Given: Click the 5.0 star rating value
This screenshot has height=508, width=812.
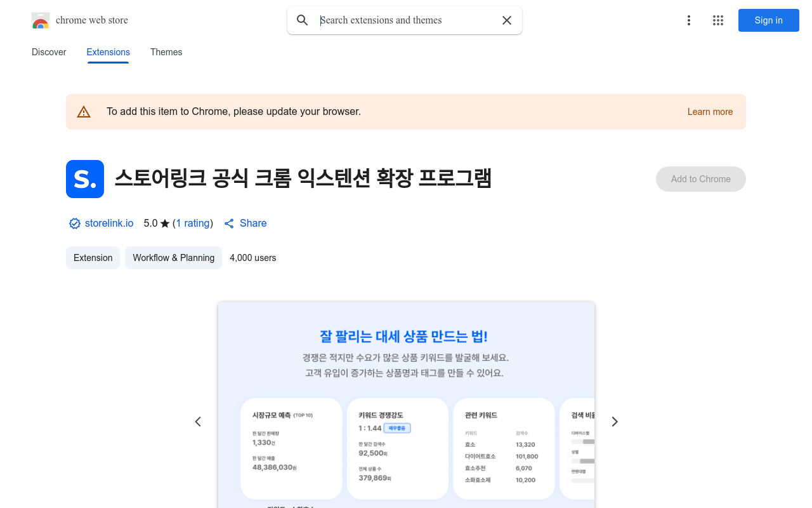Looking at the screenshot, I should tap(157, 224).
